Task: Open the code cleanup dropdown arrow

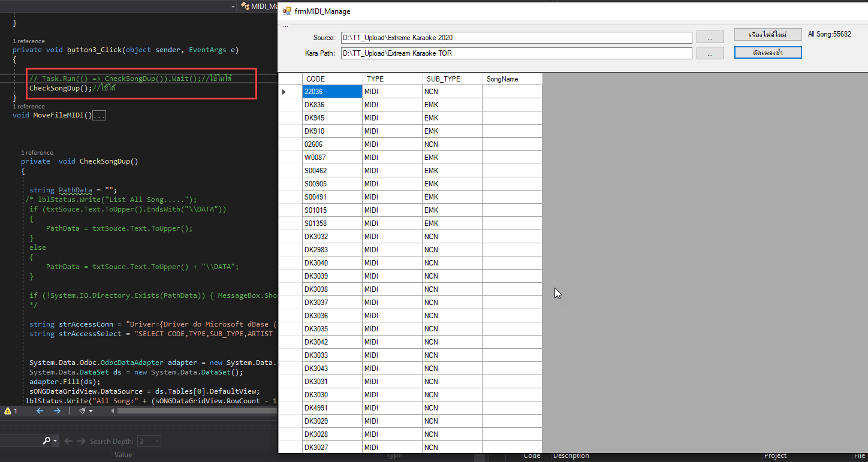Action: pyautogui.click(x=91, y=411)
